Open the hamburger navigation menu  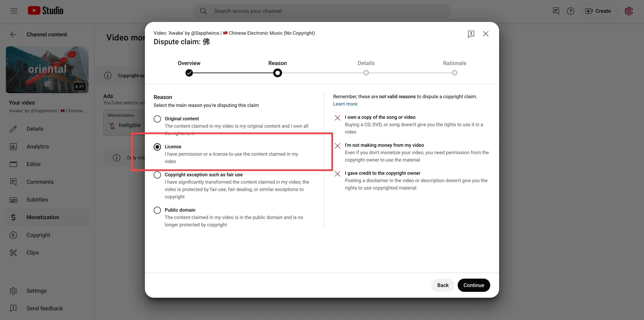point(14,11)
